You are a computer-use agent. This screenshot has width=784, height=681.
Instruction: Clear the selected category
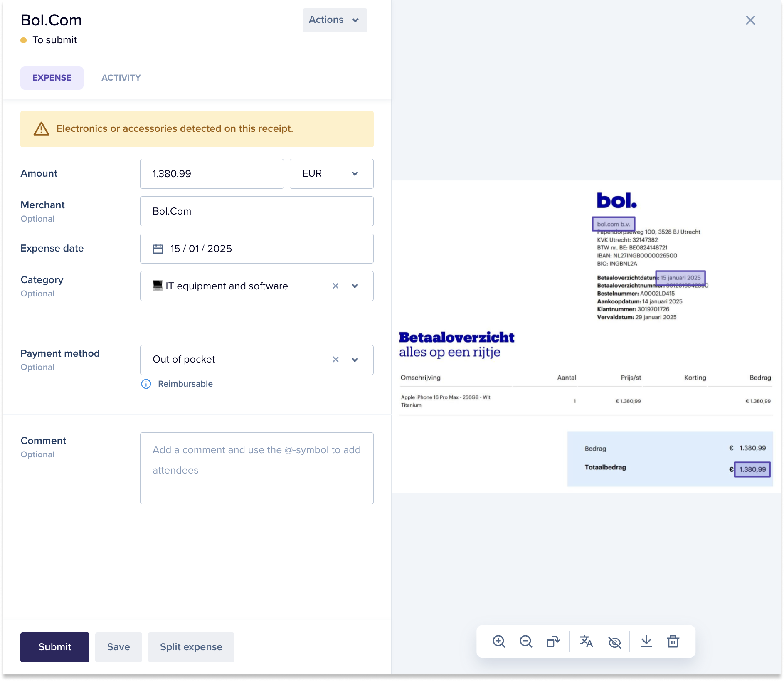pos(335,286)
